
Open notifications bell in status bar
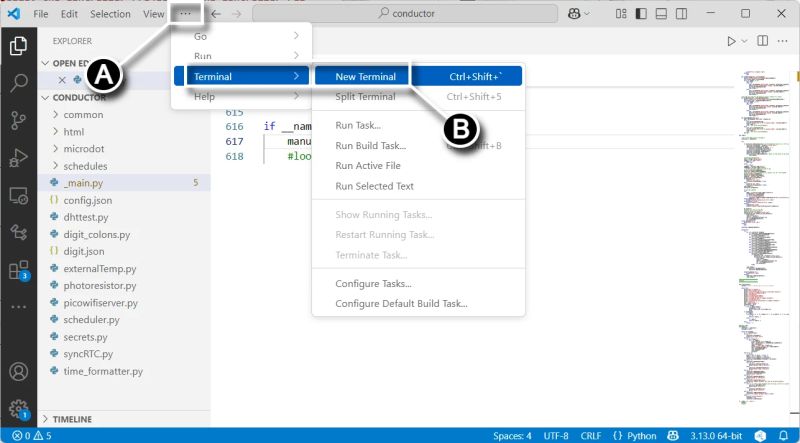point(784,436)
